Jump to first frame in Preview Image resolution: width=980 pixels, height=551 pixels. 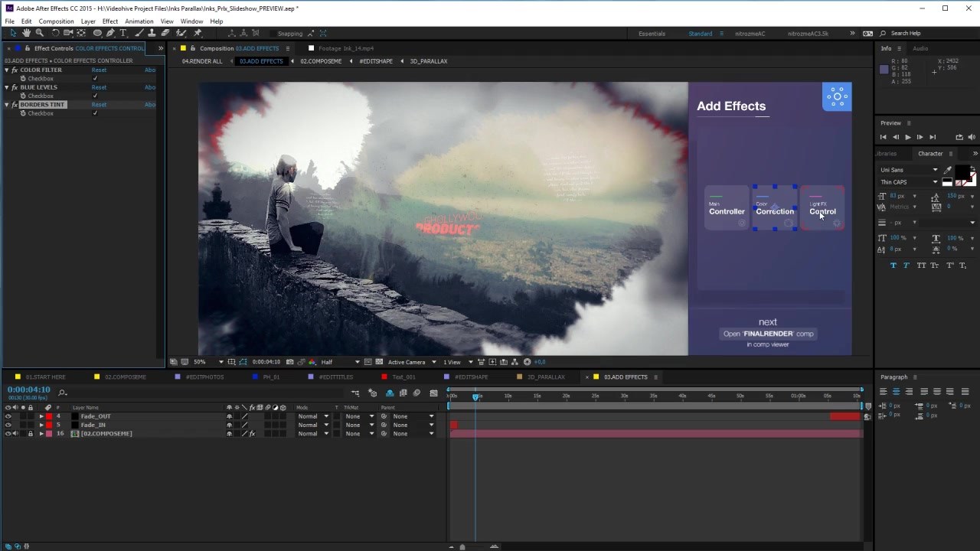click(x=883, y=137)
